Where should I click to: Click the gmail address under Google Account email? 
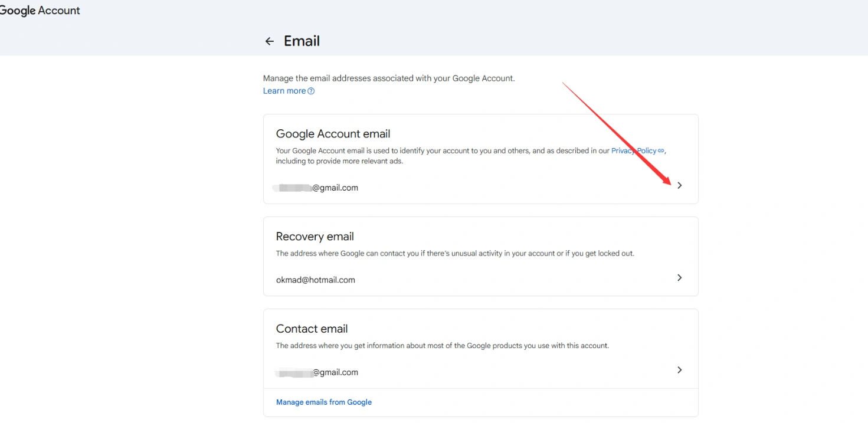coord(316,188)
